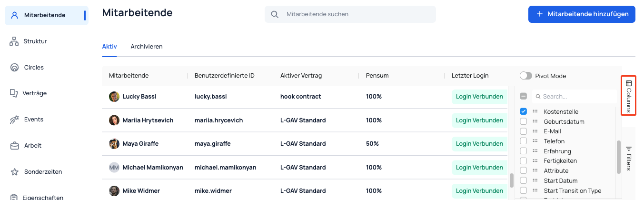The width and height of the screenshot is (644, 200).
Task: Open the Mitarbeitende sidebar item
Action: (47, 15)
